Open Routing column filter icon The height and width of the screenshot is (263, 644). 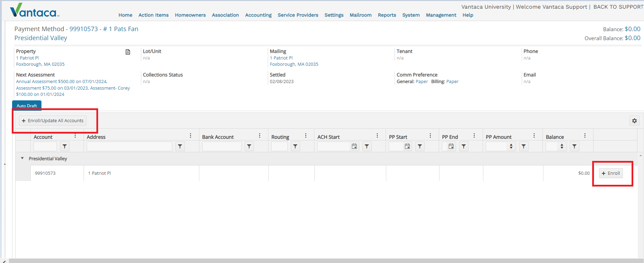tap(295, 146)
